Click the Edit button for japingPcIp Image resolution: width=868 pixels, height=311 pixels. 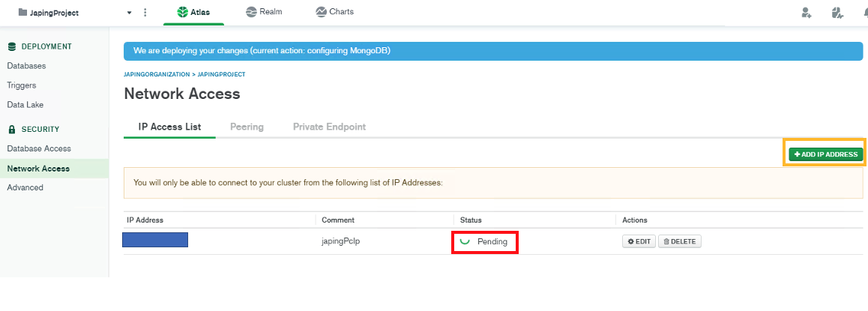click(639, 242)
